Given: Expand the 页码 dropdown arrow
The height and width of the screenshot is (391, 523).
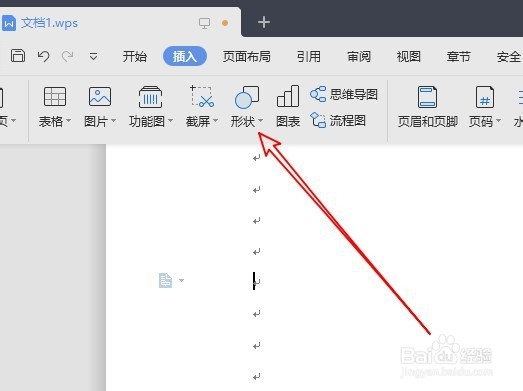Looking at the screenshot, I should [x=498, y=120].
